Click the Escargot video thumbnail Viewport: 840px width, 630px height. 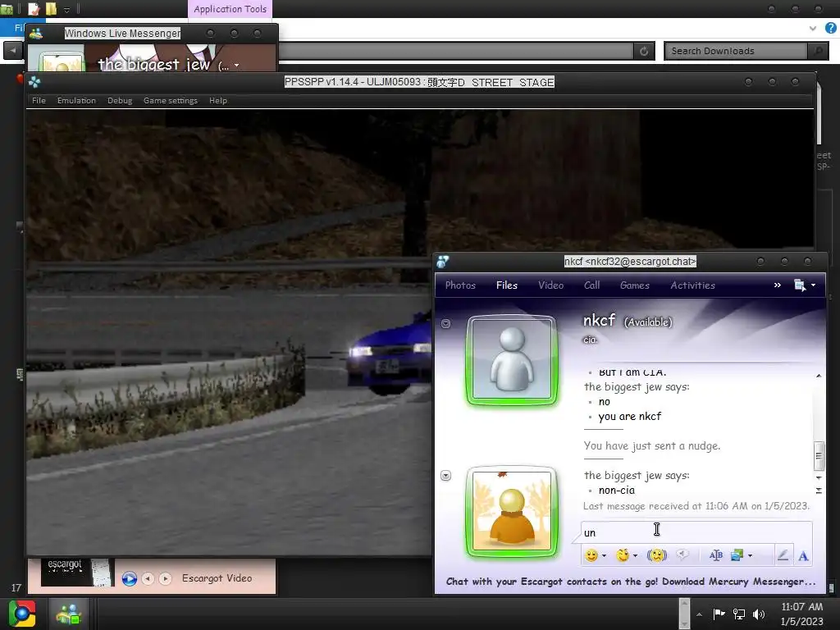click(x=78, y=572)
